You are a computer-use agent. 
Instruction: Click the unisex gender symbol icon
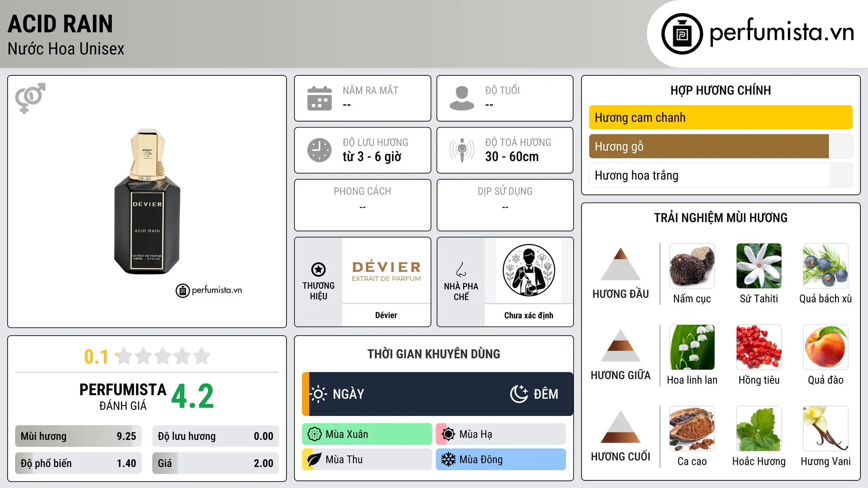point(30,98)
